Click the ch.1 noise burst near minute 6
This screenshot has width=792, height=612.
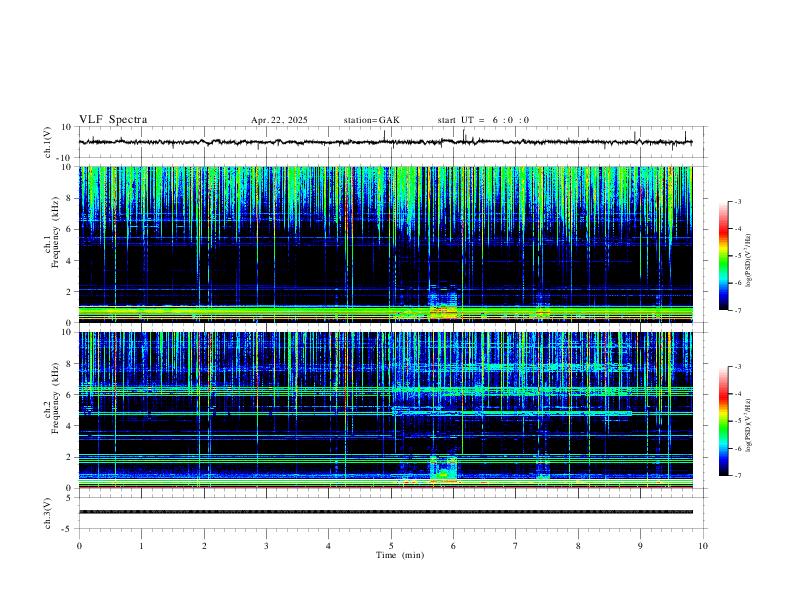(443, 304)
